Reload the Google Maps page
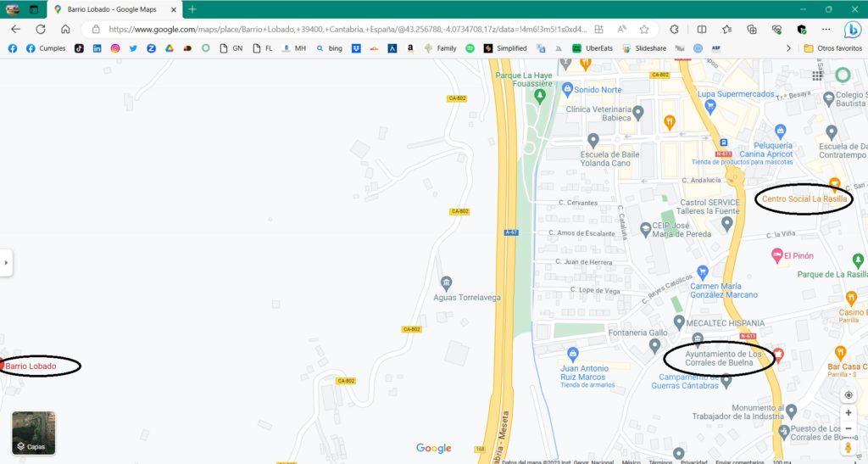The width and height of the screenshot is (868, 464). pos(41,30)
